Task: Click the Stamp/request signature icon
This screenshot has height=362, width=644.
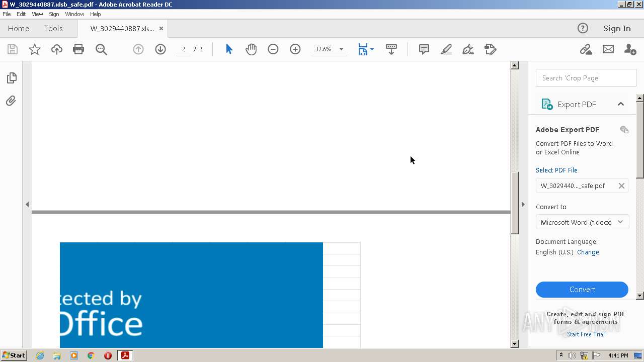Action: tap(491, 49)
